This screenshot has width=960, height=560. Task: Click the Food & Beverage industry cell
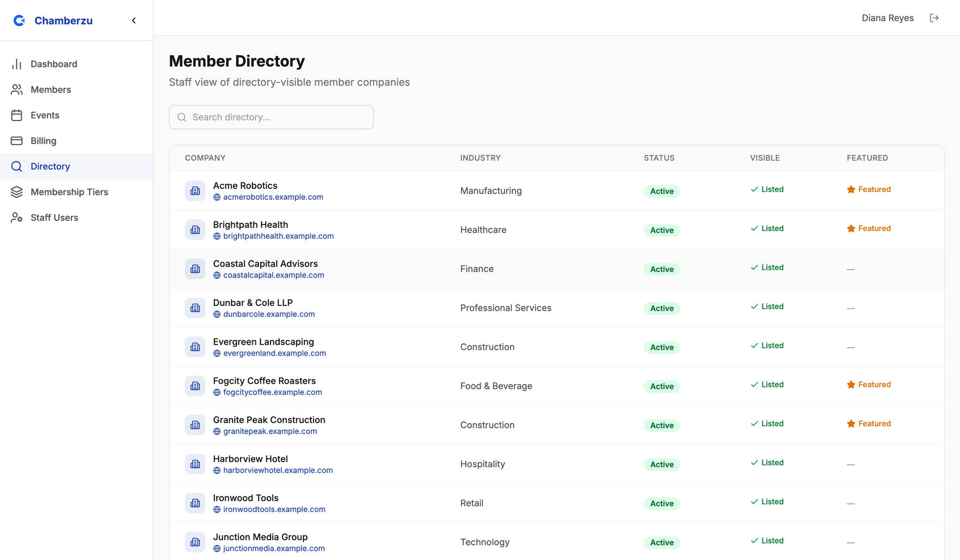click(x=496, y=386)
